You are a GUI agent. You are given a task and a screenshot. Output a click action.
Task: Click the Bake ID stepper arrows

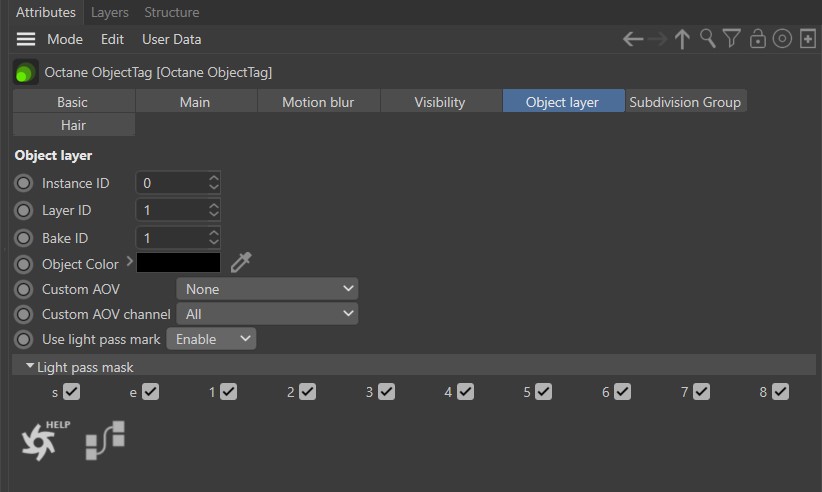213,238
